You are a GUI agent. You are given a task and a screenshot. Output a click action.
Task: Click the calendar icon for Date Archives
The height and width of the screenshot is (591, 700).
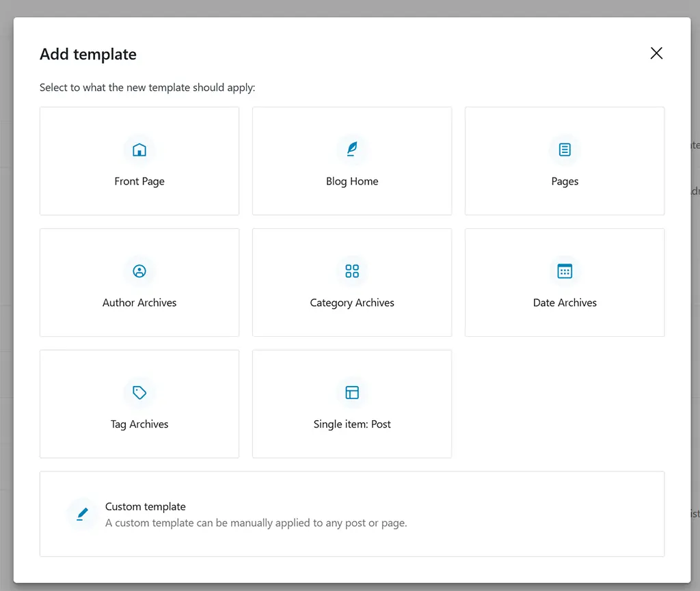tap(565, 271)
